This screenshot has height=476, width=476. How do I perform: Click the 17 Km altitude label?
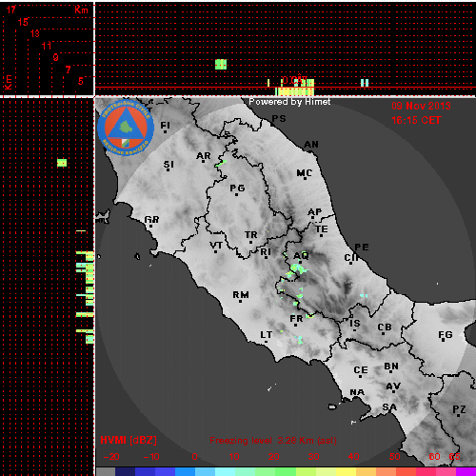pyautogui.click(x=11, y=10)
